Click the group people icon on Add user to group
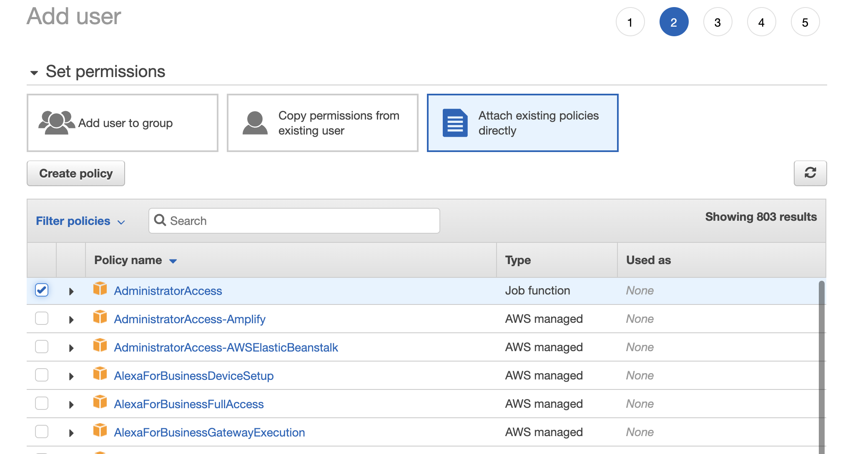Viewport: 868px width, 454px height. tap(57, 122)
